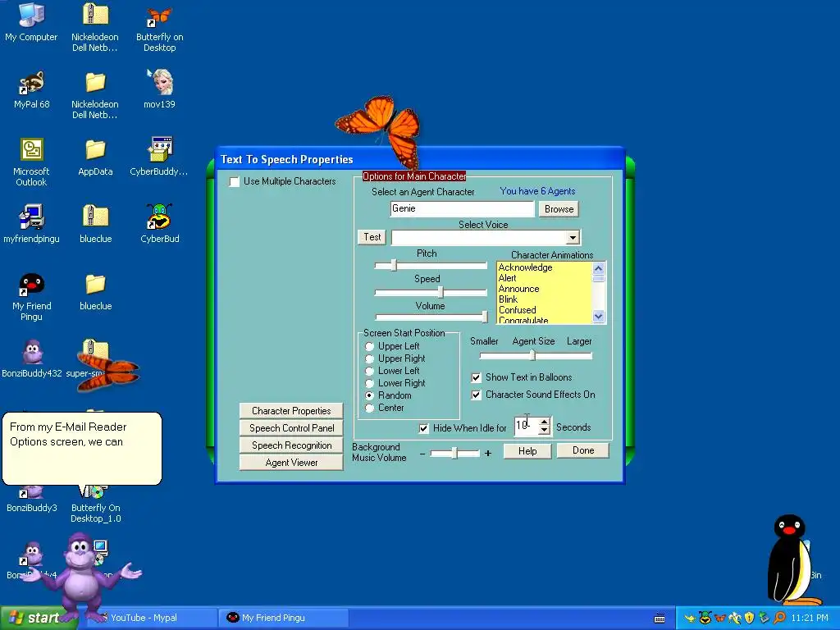Screen dimensions: 840x630
Task: Test the selected voice
Action: 372,237
